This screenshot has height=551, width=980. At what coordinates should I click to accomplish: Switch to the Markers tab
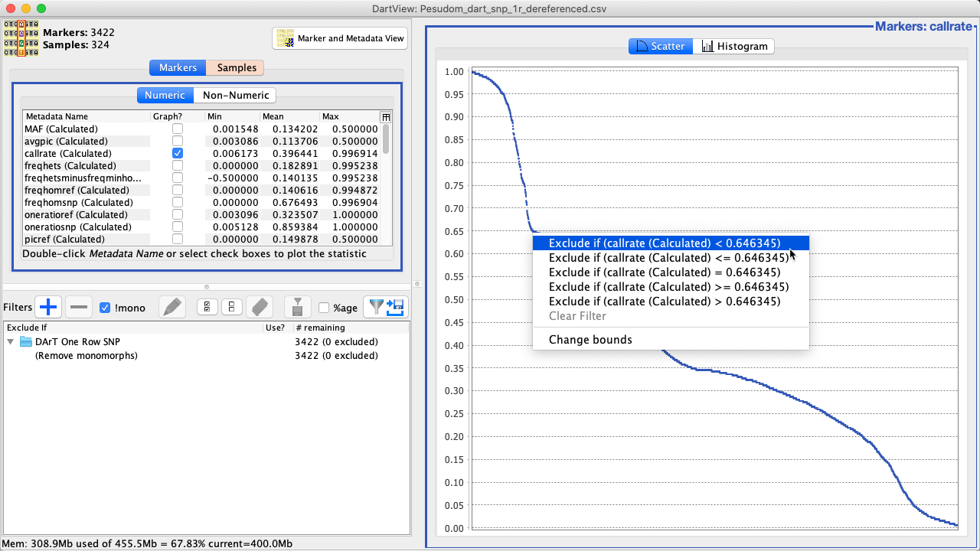coord(178,67)
